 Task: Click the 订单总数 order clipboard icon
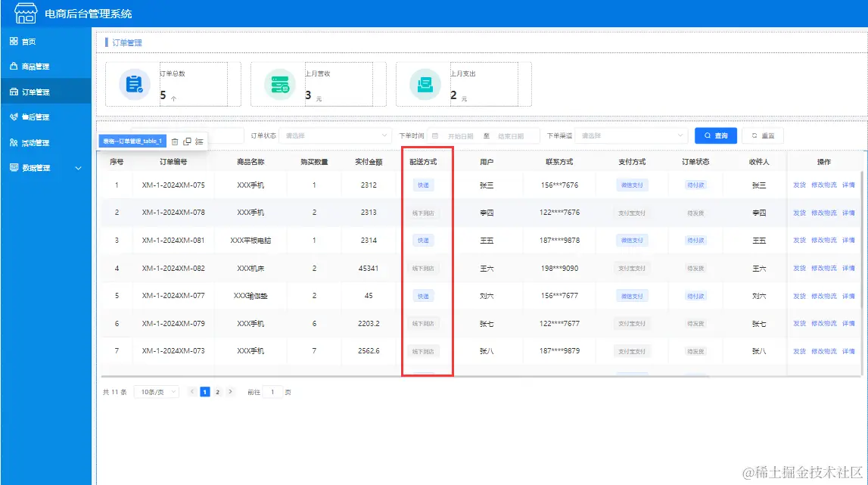(133, 84)
